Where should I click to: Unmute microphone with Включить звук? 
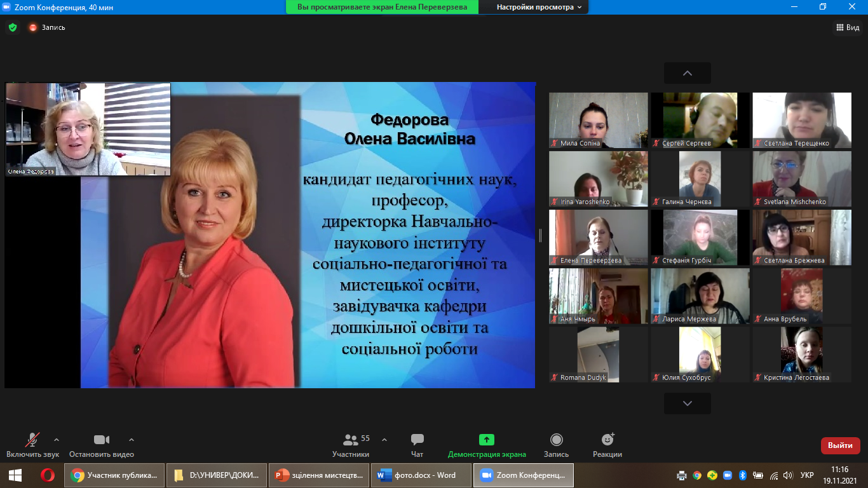32,440
